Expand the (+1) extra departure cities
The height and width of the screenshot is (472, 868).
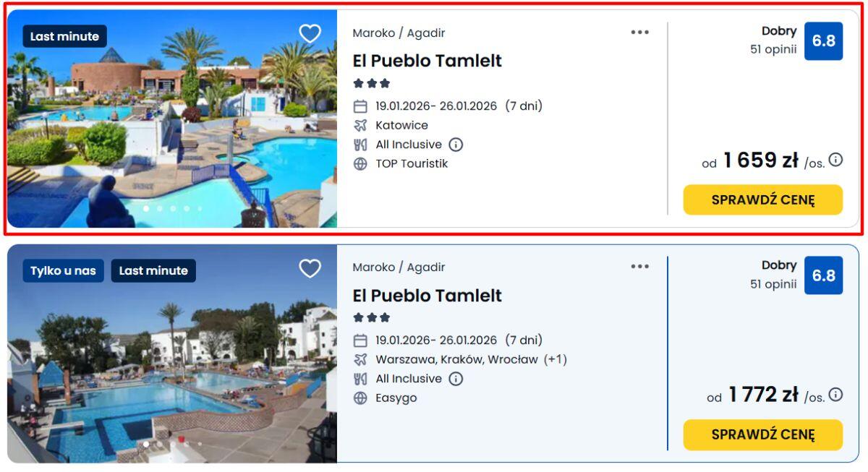(556, 359)
